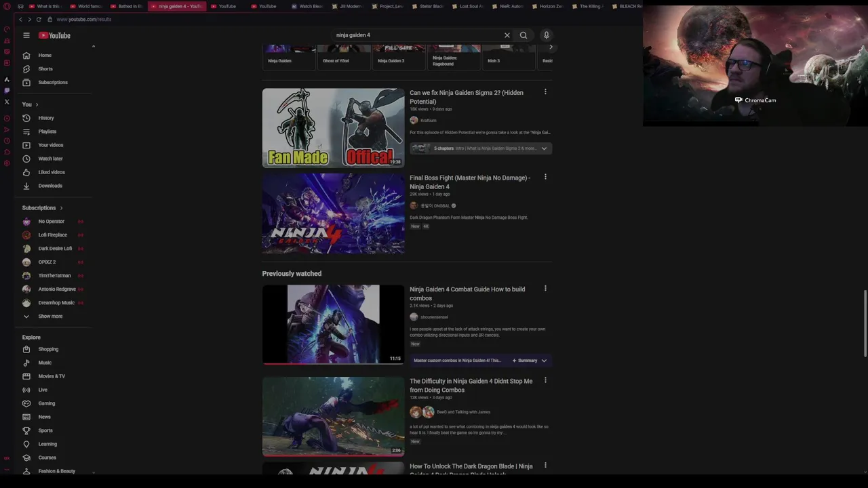Image resolution: width=868 pixels, height=488 pixels.
Task: Click browser back arrow
Action: [20, 19]
